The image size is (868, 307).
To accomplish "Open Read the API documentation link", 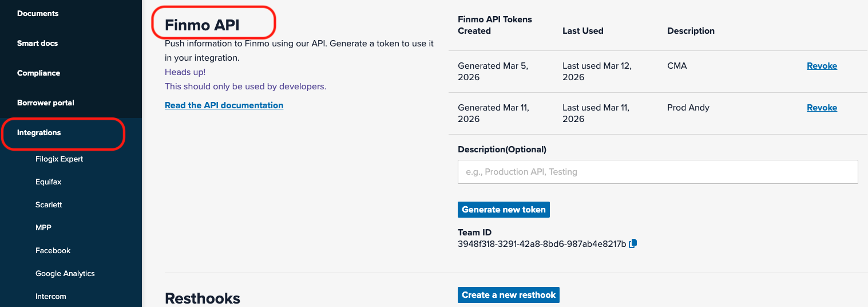I will pyautogui.click(x=224, y=105).
